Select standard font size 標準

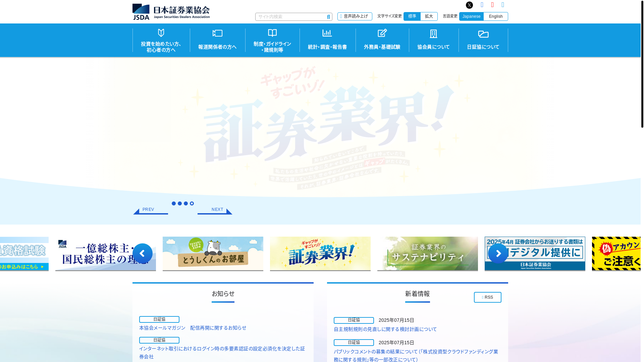click(x=412, y=16)
